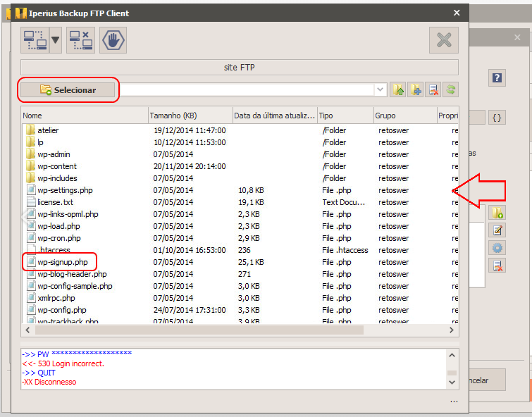Click the date 24/07/2014 17:31:00 cell

tap(190, 310)
